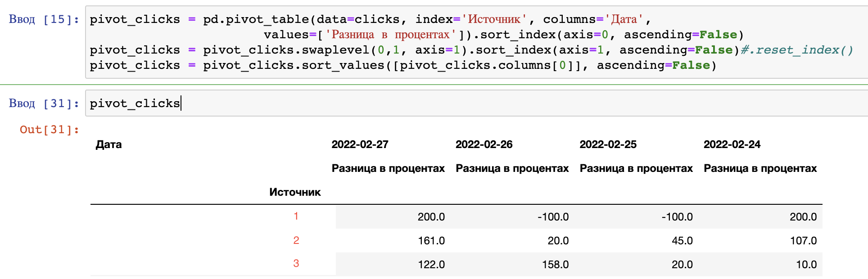
Task: Click the 45.0 cell in row 2
Action: click(682, 241)
